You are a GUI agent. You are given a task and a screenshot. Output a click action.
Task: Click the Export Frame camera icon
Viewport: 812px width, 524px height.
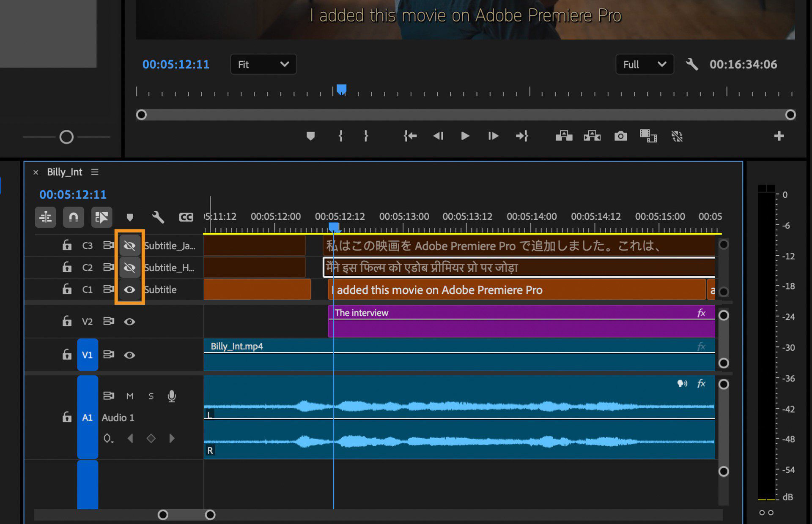pos(620,136)
